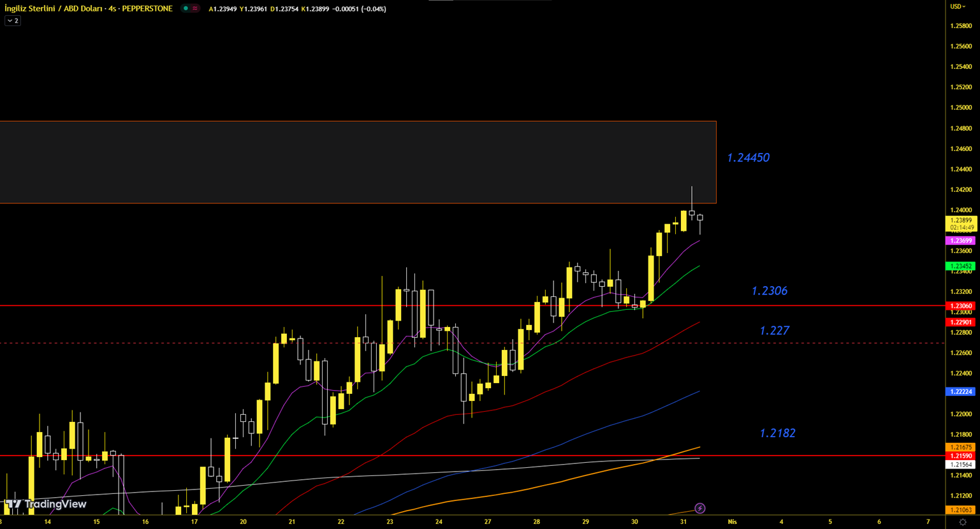
Task: Expand the collapsed indicators legend showing 2
Action: [13, 21]
